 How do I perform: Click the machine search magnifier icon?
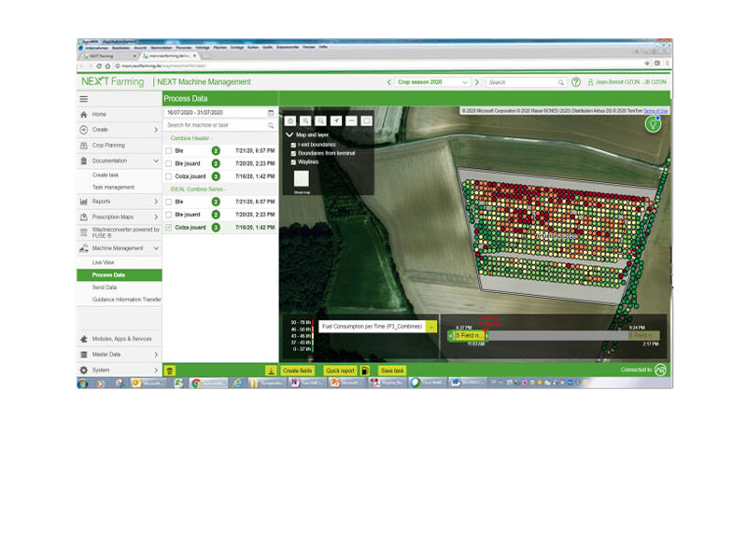coord(271,125)
